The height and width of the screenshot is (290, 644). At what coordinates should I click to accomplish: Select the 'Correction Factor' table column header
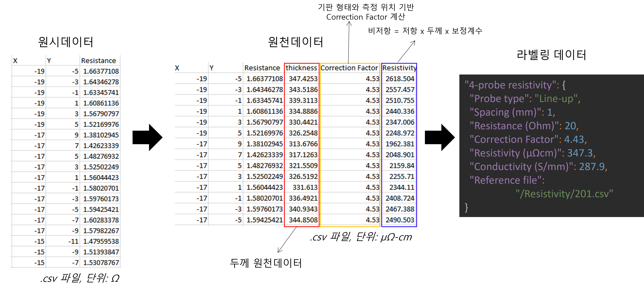tap(349, 68)
